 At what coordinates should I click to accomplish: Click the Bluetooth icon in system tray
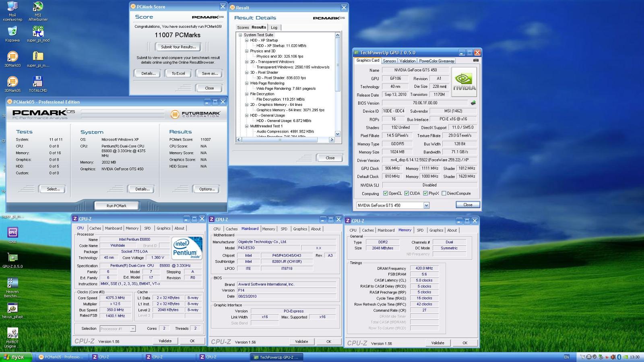pyautogui.click(x=619, y=357)
